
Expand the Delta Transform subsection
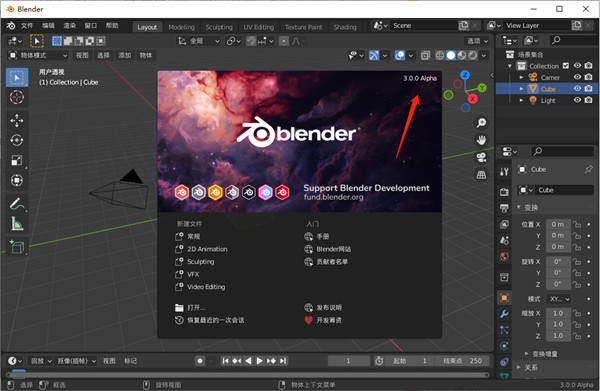coord(527,354)
